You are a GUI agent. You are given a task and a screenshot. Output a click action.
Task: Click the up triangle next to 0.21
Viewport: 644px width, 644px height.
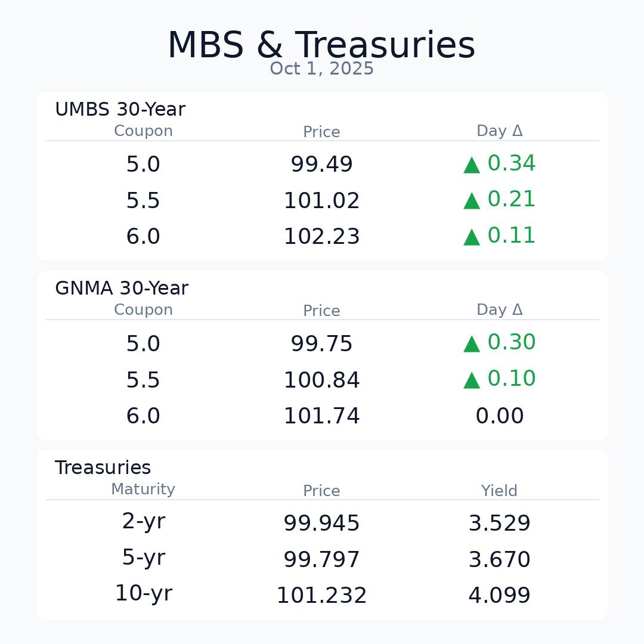click(x=472, y=201)
